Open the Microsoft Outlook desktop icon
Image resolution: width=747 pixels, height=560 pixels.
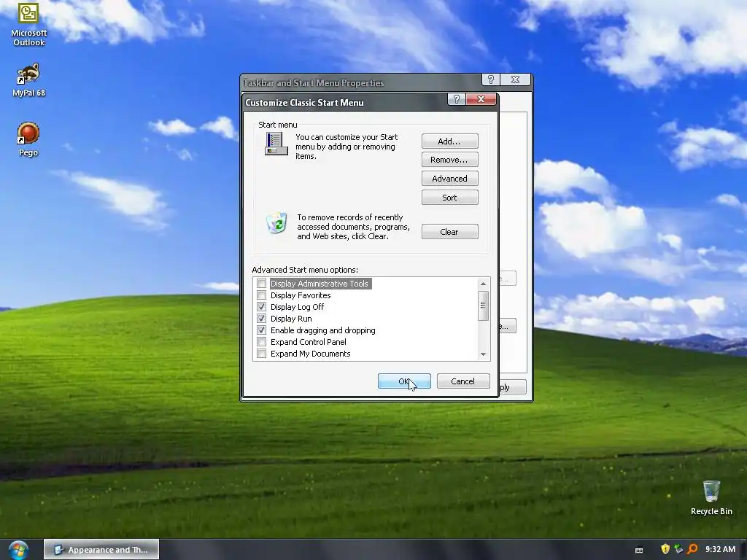28,24
